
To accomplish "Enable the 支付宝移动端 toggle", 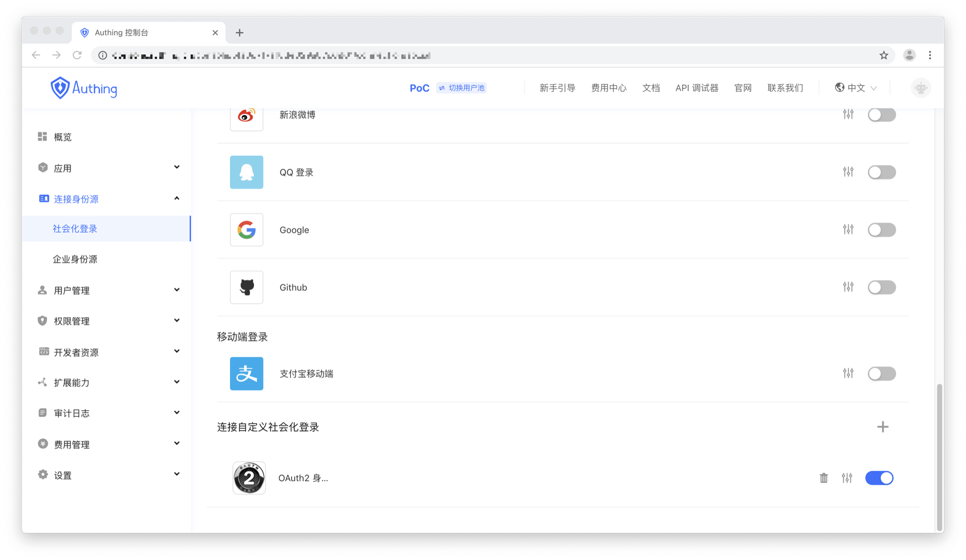I will pyautogui.click(x=881, y=374).
